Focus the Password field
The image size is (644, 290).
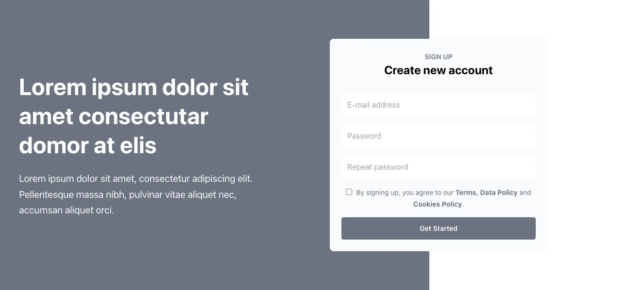click(438, 136)
